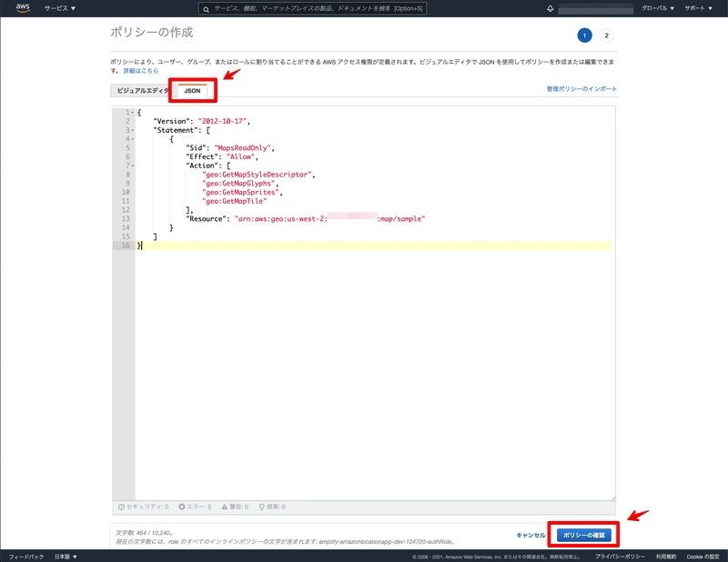
Task: Click the "2012-10-17" version value
Action: click(222, 121)
